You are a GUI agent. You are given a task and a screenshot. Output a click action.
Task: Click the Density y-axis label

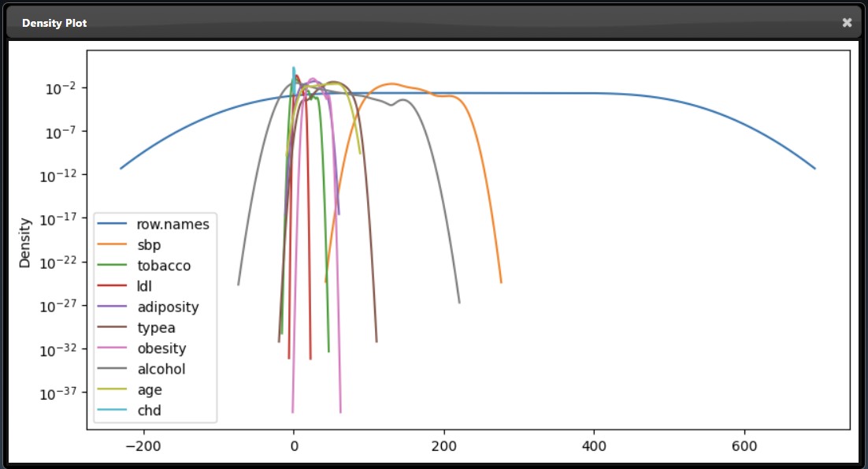coord(25,242)
